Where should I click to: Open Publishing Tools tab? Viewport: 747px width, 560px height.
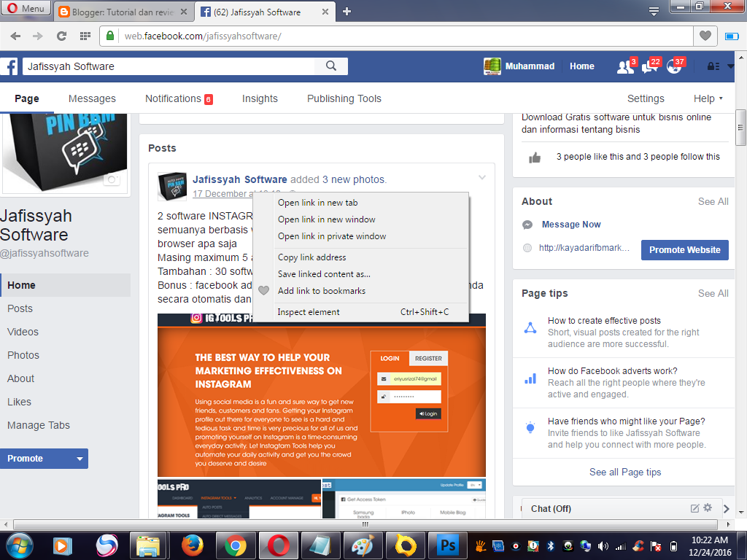coord(344,98)
